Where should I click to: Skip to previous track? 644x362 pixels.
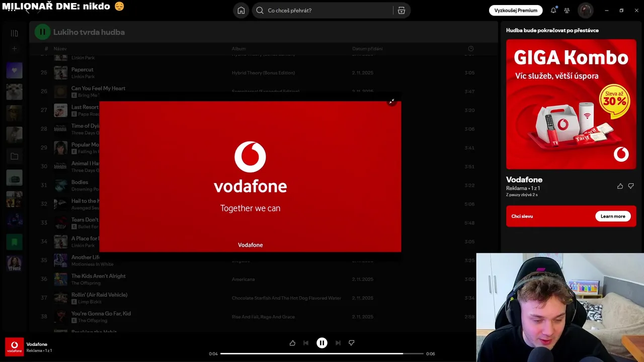(x=306, y=343)
